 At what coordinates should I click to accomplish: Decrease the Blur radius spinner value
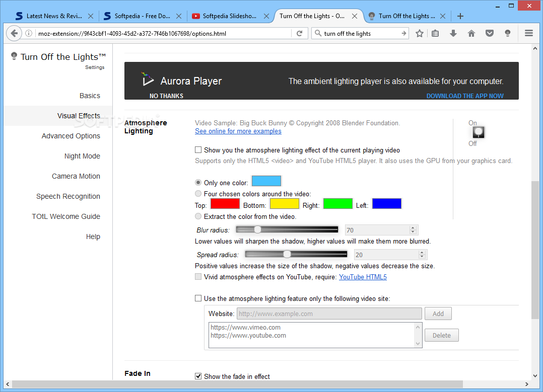pyautogui.click(x=413, y=232)
